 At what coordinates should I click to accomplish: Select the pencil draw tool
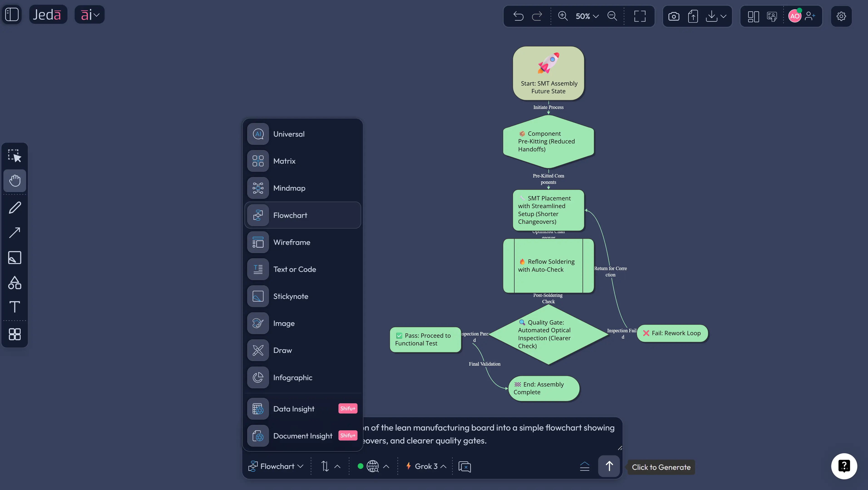pos(15,208)
